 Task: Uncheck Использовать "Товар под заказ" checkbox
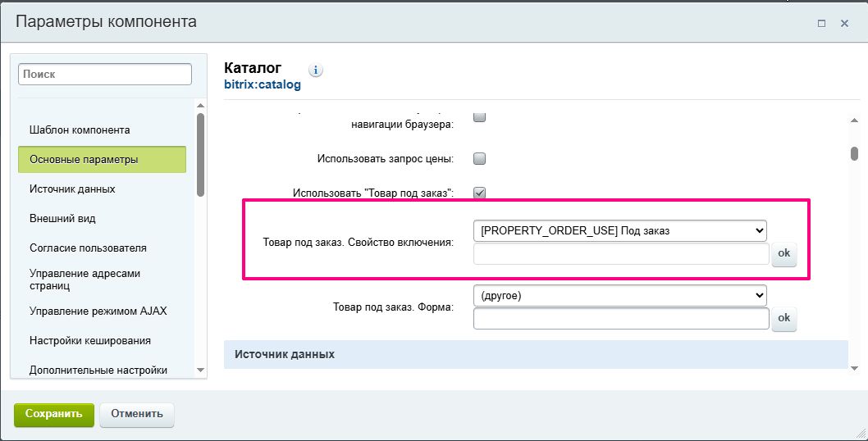pos(480,193)
